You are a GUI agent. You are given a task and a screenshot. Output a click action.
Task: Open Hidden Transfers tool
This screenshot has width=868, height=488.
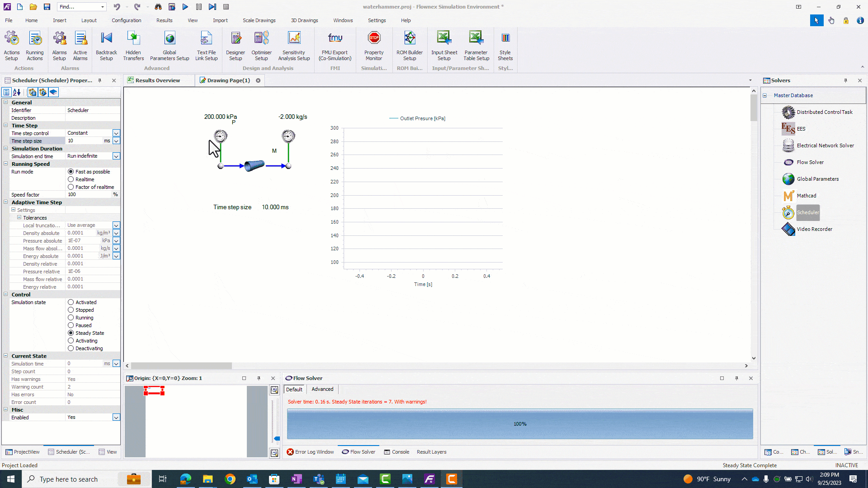tap(133, 46)
